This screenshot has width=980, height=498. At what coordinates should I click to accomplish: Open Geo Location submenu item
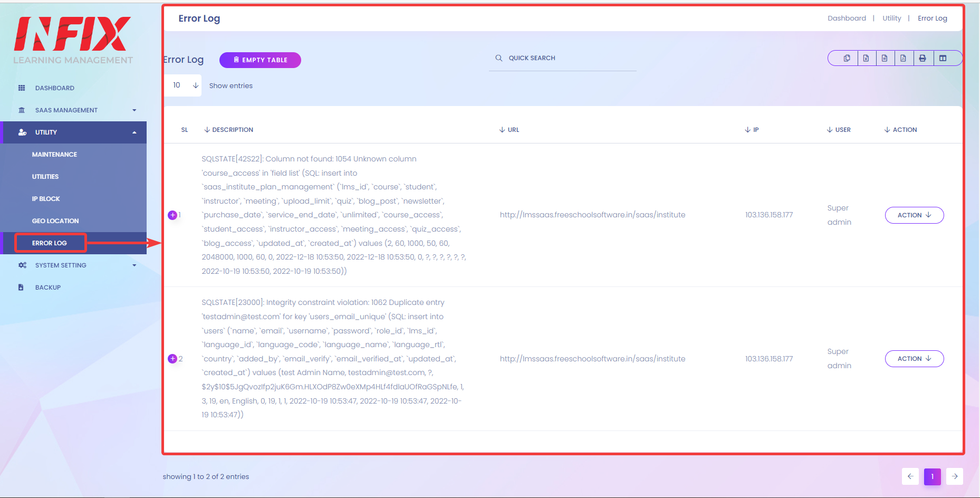tap(55, 221)
